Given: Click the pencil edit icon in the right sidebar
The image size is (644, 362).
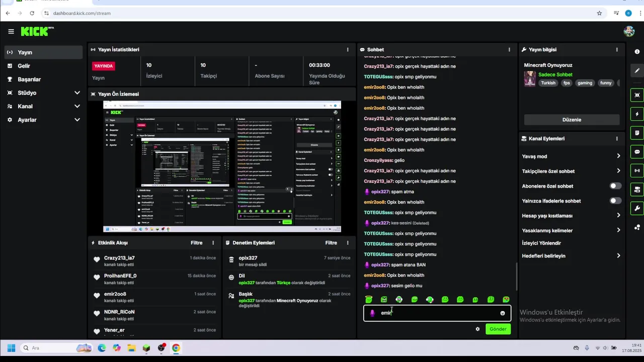Looking at the screenshot, I should coord(637,70).
